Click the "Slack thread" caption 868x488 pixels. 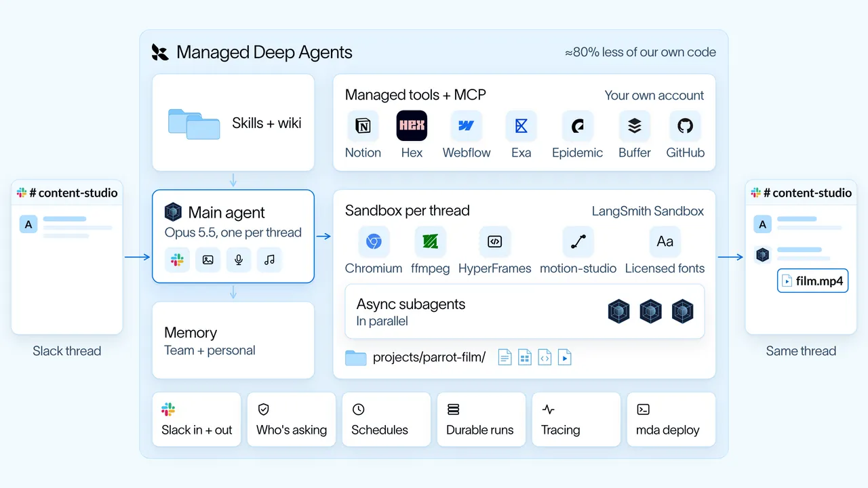click(x=67, y=351)
